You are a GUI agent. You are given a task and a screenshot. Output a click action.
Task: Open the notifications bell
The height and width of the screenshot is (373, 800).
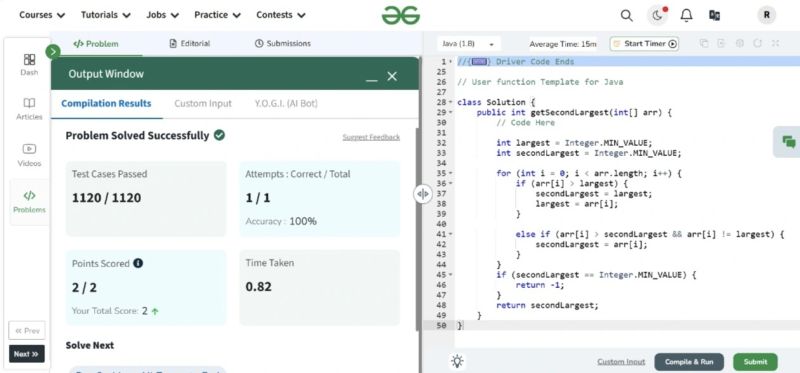click(686, 15)
